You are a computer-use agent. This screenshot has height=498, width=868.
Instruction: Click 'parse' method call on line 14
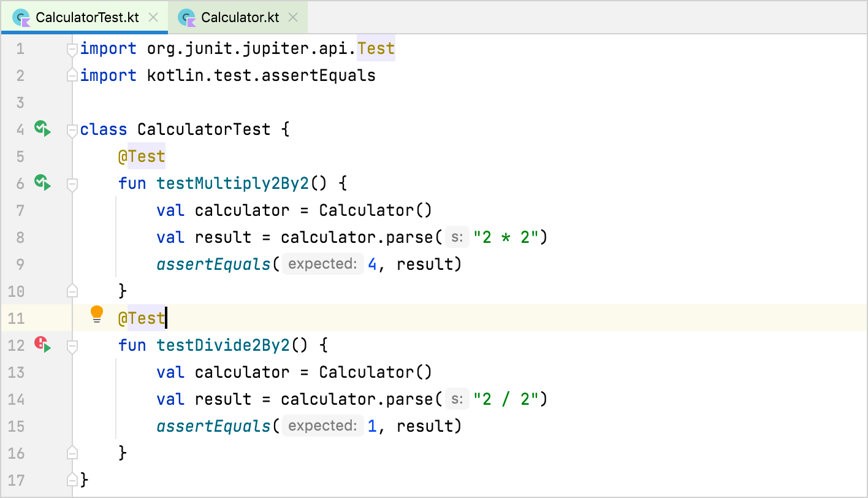[409, 399]
